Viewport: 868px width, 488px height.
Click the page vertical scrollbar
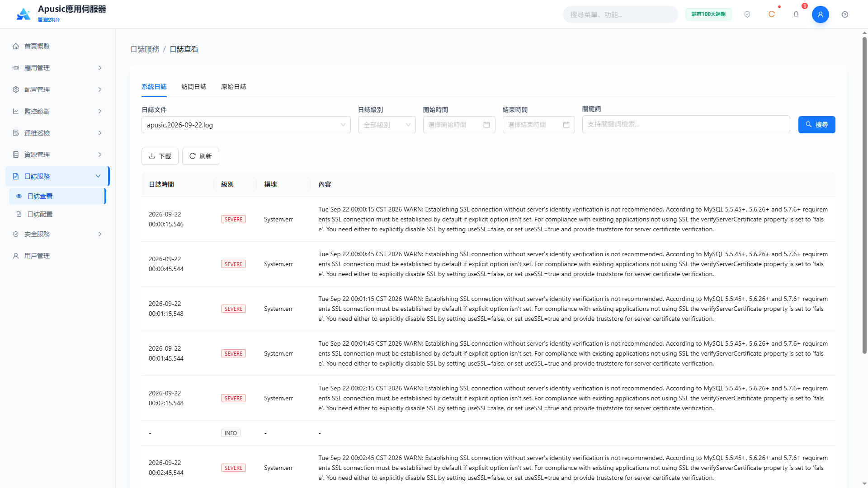click(x=864, y=194)
